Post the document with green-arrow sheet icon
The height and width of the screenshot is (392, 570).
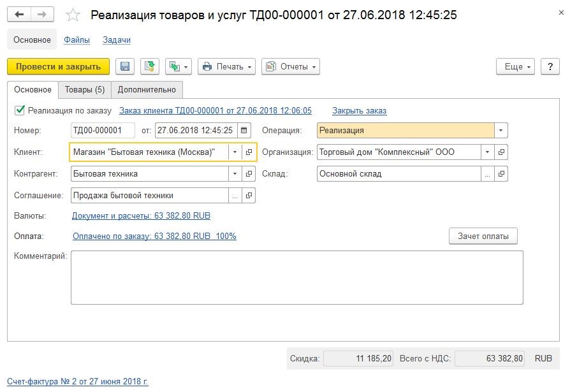(149, 66)
